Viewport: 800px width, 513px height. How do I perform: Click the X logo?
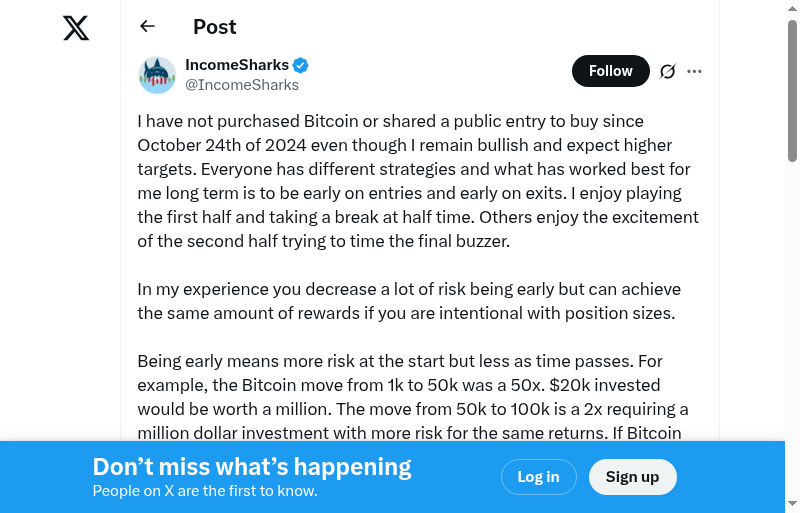click(x=76, y=28)
